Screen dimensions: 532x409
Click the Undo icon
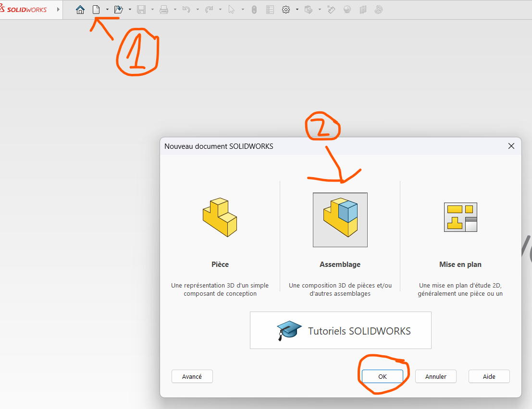[x=186, y=10]
